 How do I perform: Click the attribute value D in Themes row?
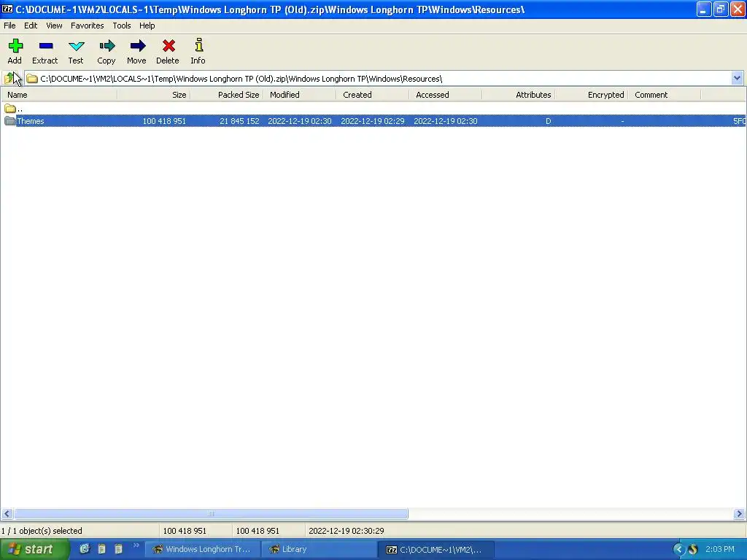point(549,121)
